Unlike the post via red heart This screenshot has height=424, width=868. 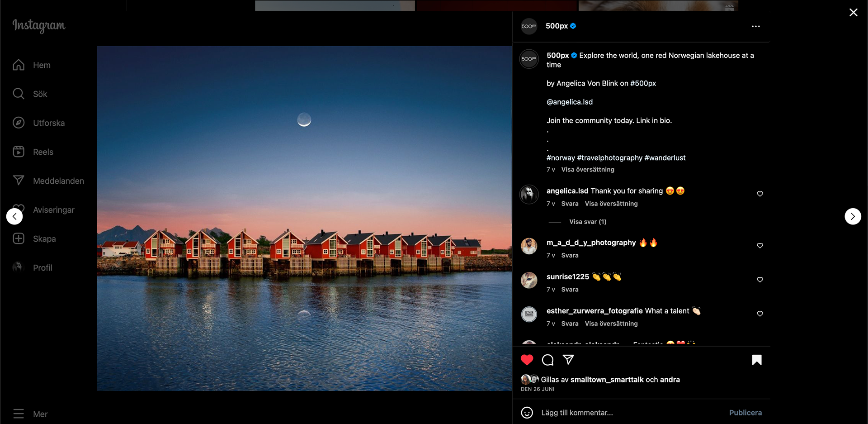[x=527, y=360]
